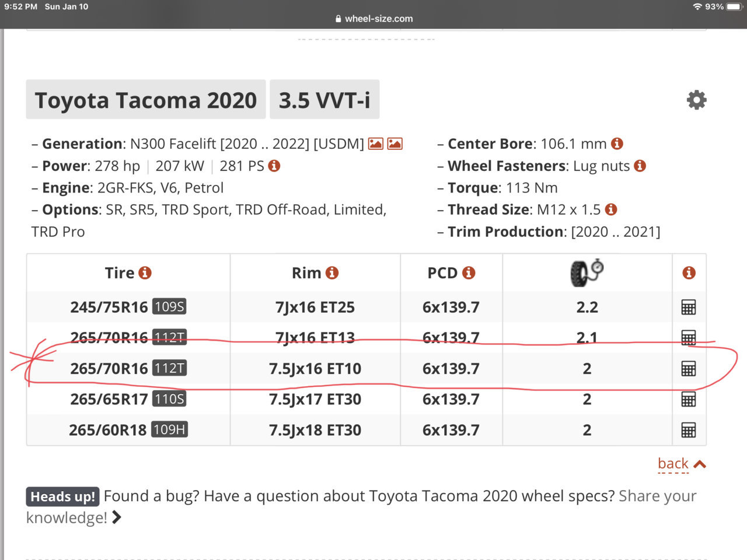Viewport: 747px width, 560px height.
Task: Click info icon in last column header
Action: coord(689,273)
